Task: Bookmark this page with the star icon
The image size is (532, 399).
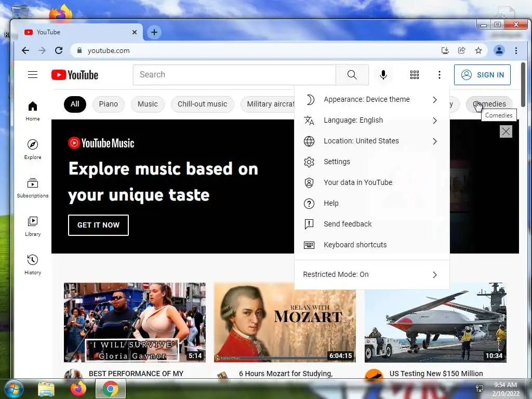Action: [478, 50]
